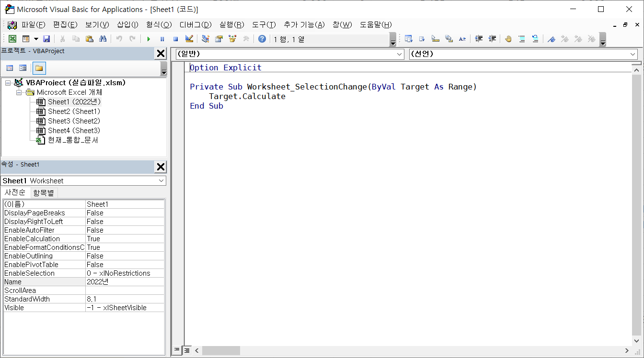Viewport: 644px width, 358px height.
Task: Open the 도구(T) menu
Action: [x=264, y=24]
